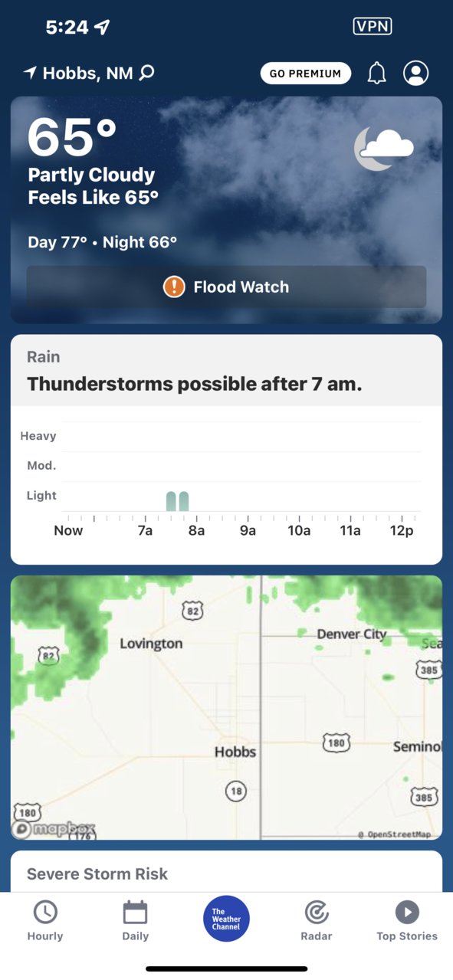This screenshot has width=453, height=980.
Task: Switch to the Hourly tab
Action: click(x=45, y=920)
